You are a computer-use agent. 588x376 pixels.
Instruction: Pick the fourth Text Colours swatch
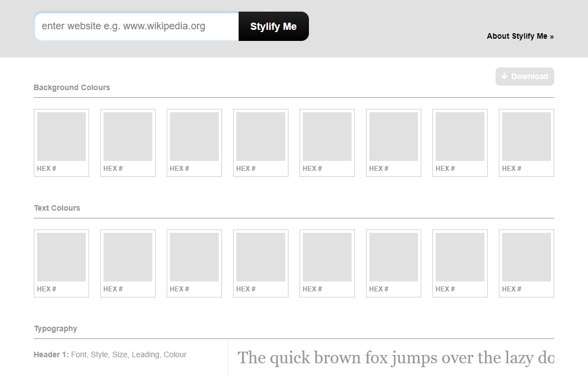pyautogui.click(x=261, y=258)
